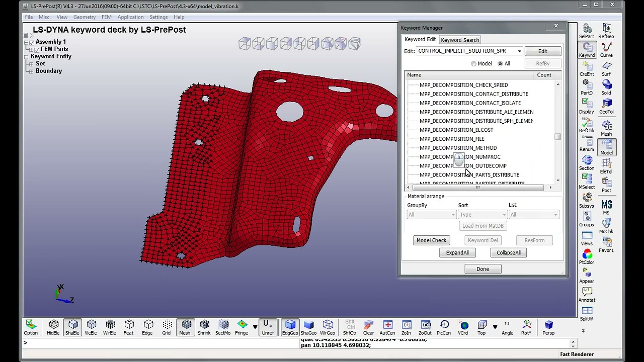The width and height of the screenshot is (644, 362).
Task: Expand the FEM Parts tree node
Action: (x=31, y=50)
